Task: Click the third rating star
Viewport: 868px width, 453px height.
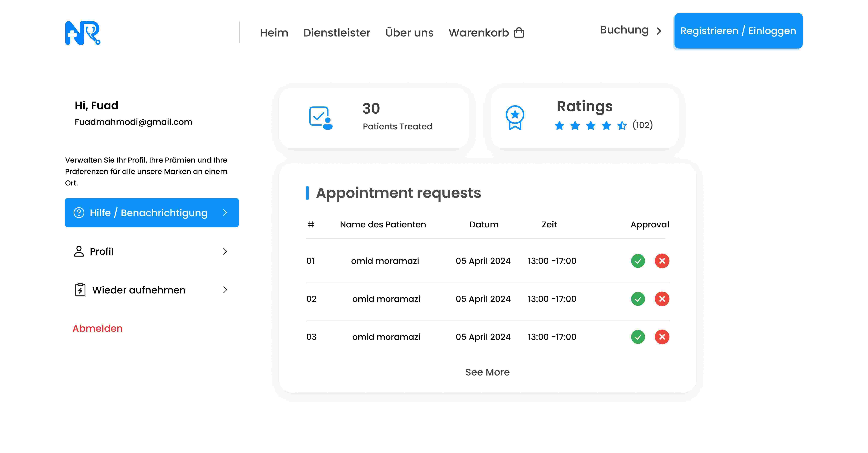Action: 591,125
